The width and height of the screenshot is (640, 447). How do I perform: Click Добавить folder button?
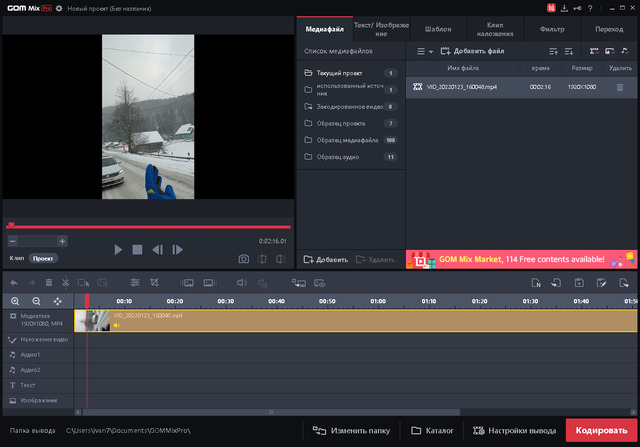[326, 260]
